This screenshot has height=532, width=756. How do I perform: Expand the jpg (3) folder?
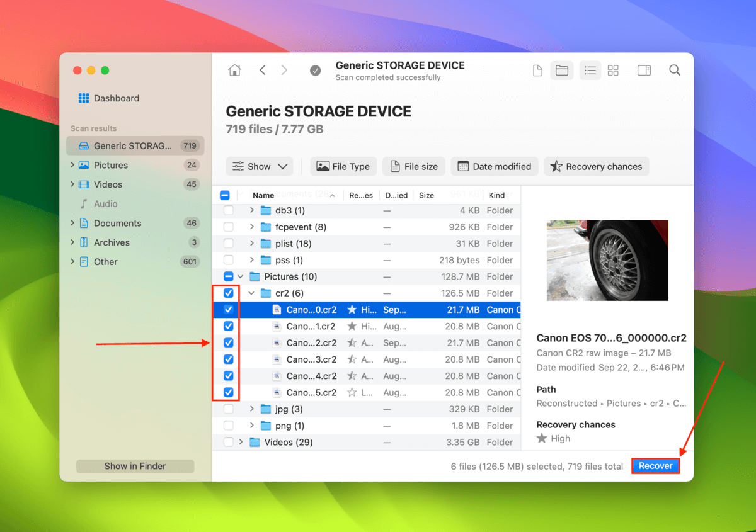251,409
